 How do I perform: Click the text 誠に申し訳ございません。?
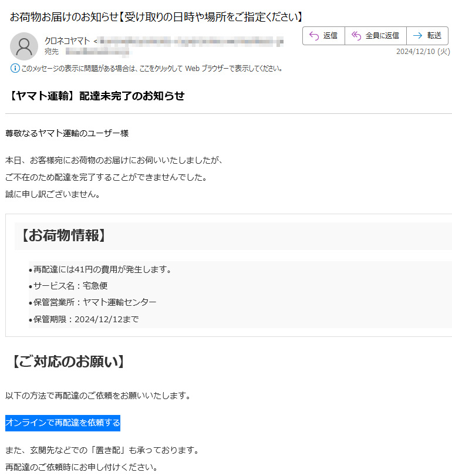coord(53,194)
